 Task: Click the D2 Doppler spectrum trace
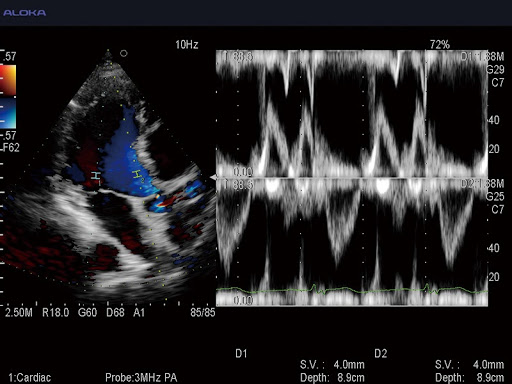click(352, 242)
